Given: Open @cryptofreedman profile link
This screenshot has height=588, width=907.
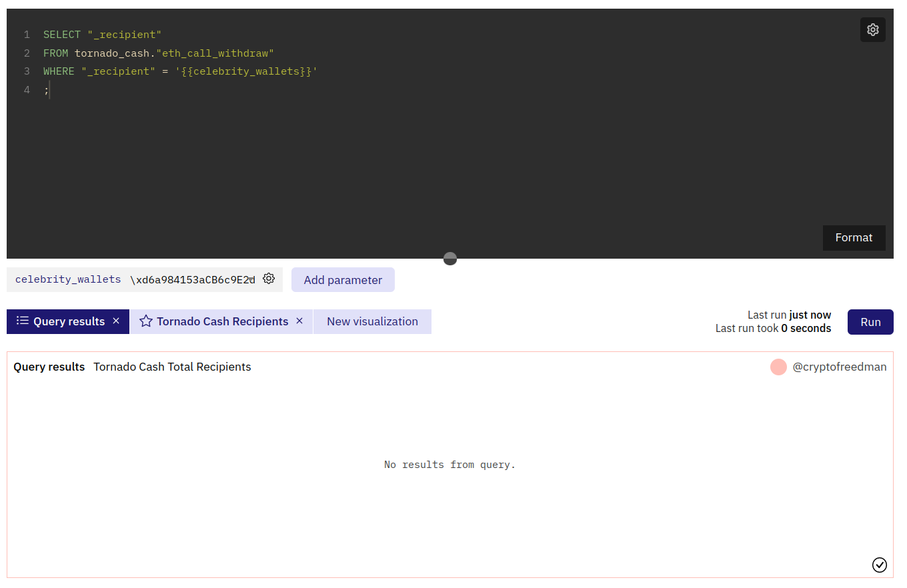Looking at the screenshot, I should point(839,367).
